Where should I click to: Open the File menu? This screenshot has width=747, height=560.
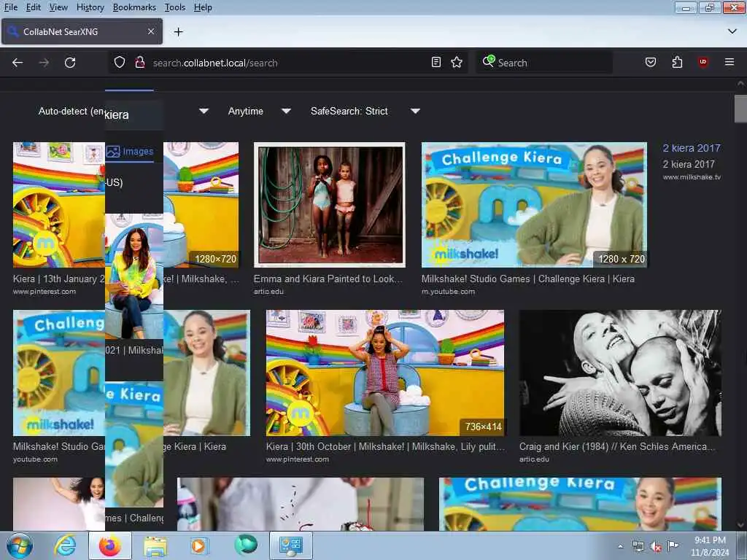tap(11, 7)
